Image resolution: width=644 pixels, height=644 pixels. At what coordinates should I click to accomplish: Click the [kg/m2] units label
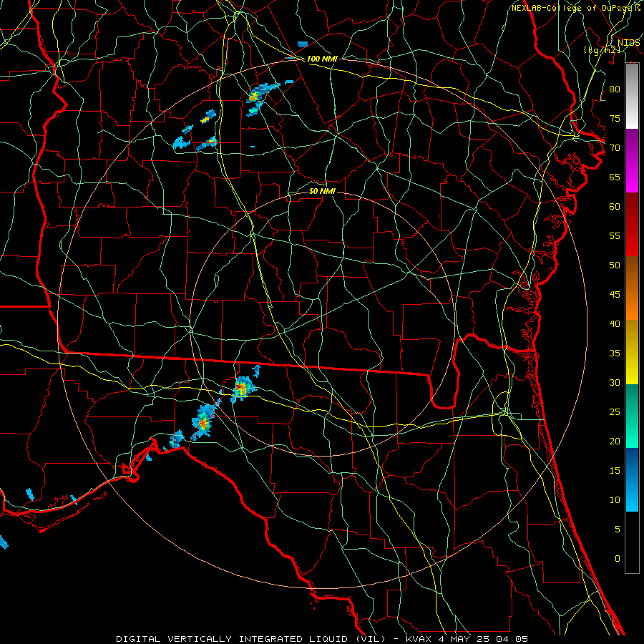click(x=602, y=50)
